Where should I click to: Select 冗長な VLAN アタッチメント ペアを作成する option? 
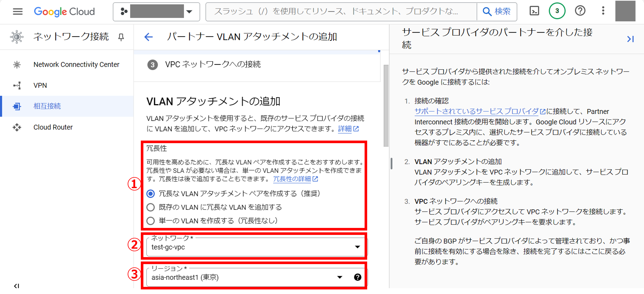(x=151, y=193)
